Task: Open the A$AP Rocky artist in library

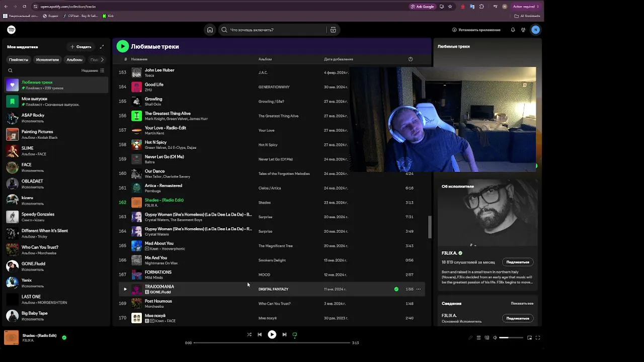Action: click(56, 118)
